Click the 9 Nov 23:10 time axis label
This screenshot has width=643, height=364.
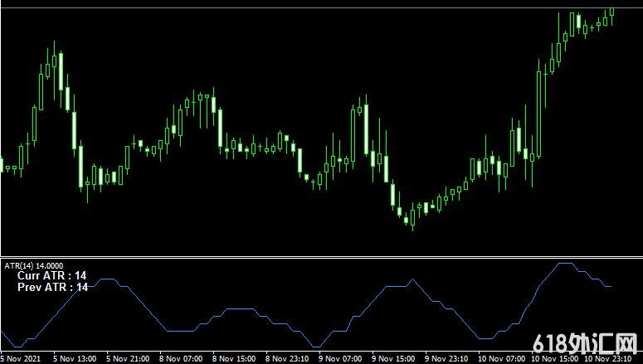tap(447, 358)
